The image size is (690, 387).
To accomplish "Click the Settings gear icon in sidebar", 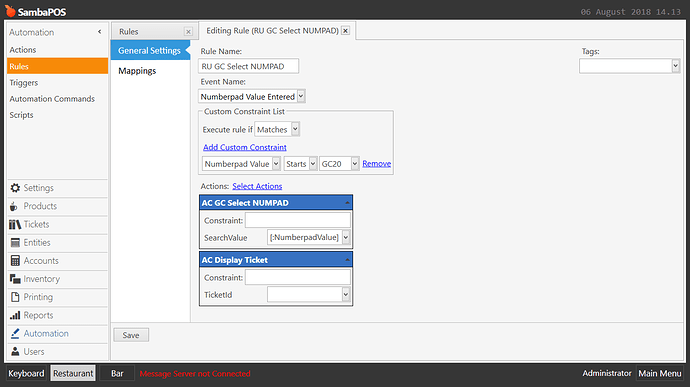I will [15, 188].
